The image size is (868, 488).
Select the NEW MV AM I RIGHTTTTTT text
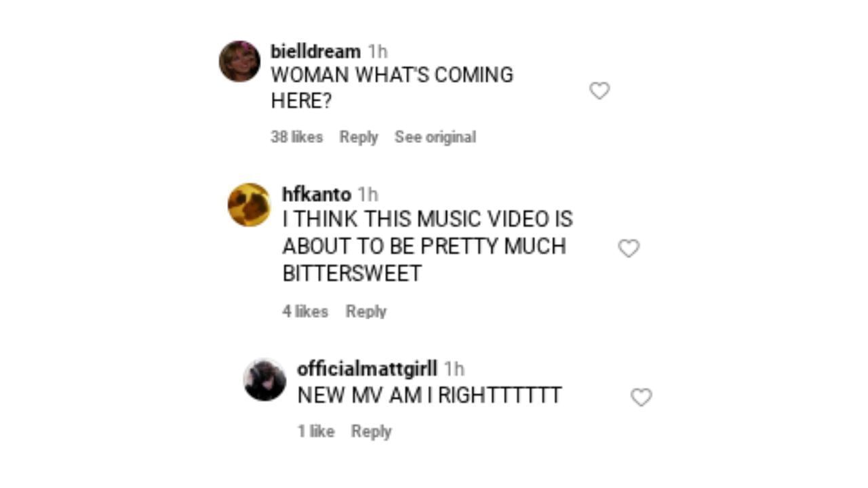pos(429,395)
